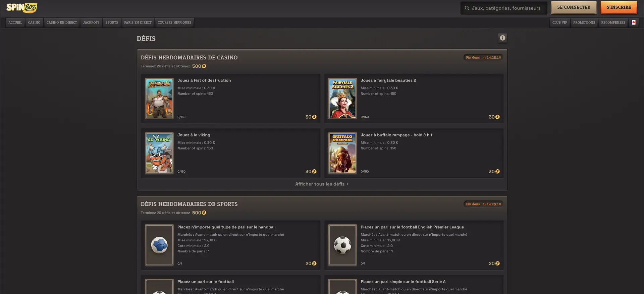Open the Le Viking game thumbnail
Viewport: 644px width, 294px height.
tap(159, 153)
